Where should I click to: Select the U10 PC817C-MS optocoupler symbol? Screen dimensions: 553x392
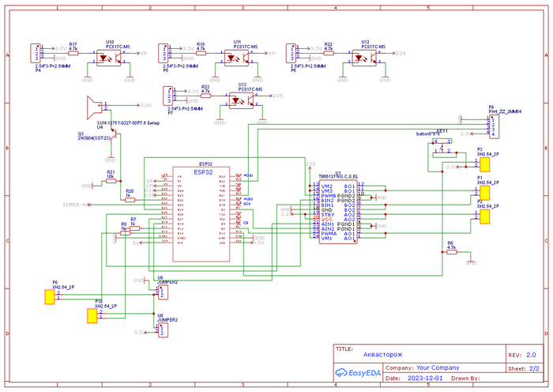(x=109, y=58)
